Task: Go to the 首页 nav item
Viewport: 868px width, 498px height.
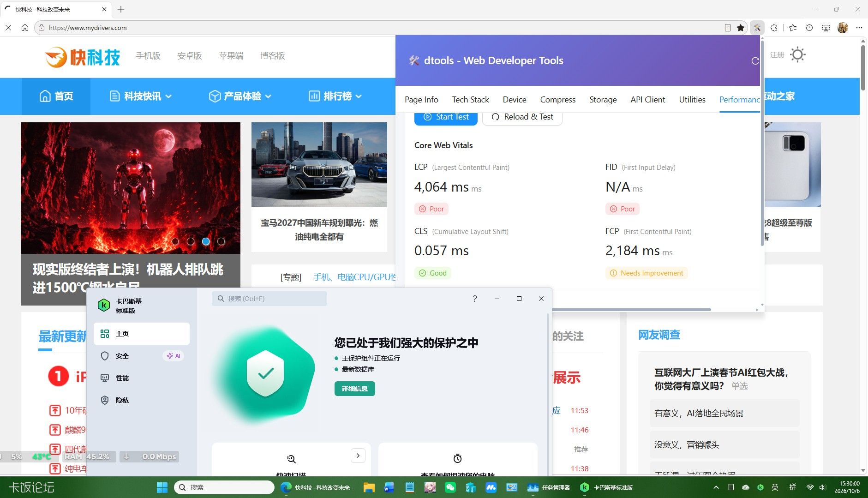Action: [56, 96]
